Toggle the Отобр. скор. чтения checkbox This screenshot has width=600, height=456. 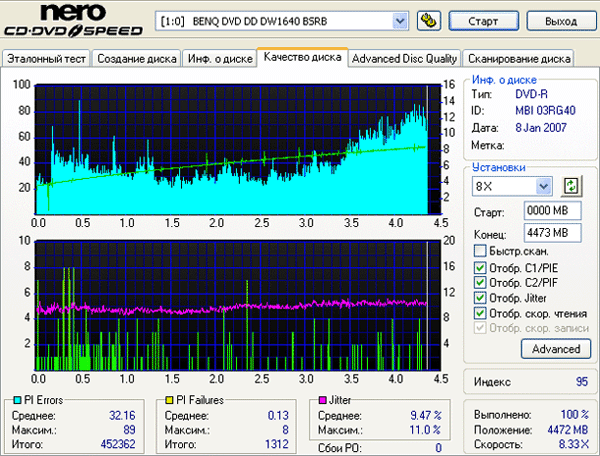481,313
